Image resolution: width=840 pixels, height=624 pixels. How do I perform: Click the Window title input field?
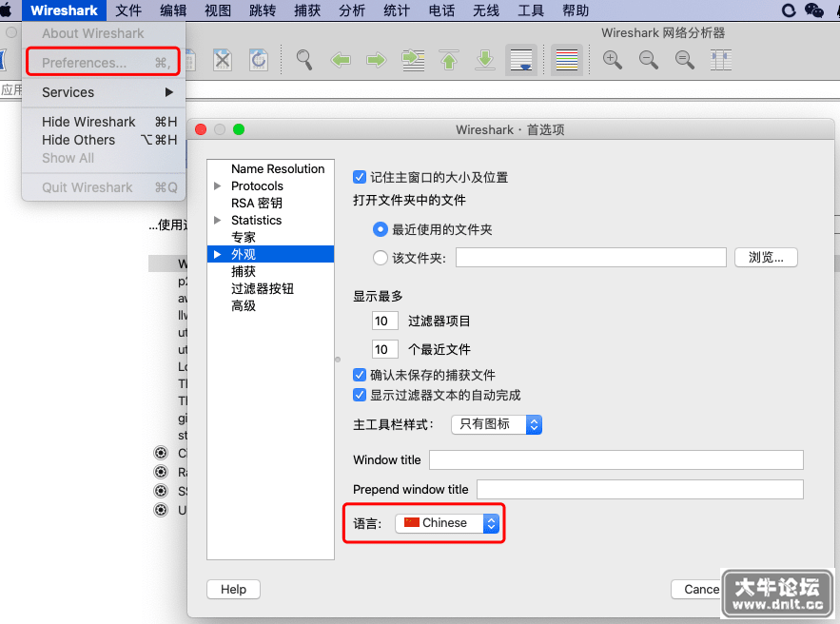(x=616, y=460)
